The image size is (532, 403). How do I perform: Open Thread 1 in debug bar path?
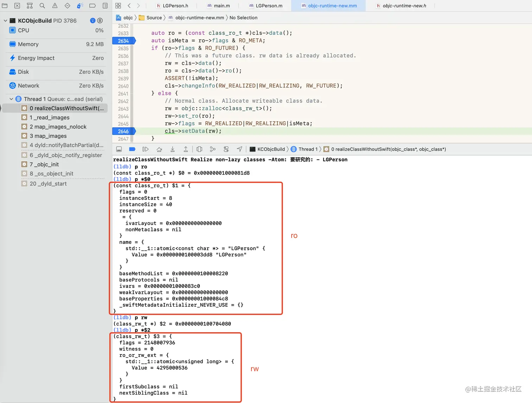coord(304,149)
